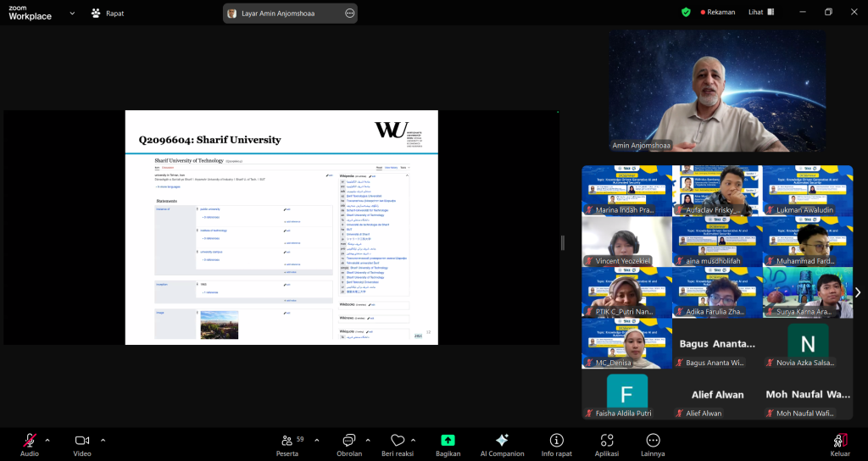Select aina musdholifah video tile

pos(717,242)
